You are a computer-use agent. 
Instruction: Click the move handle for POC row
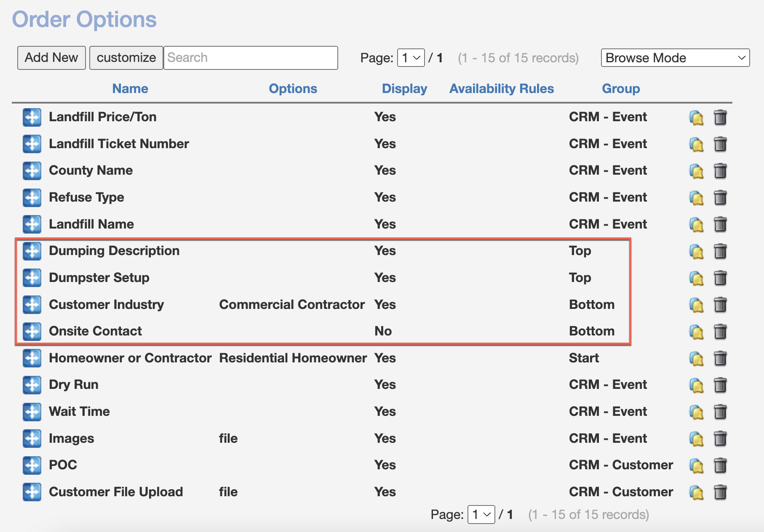coord(32,465)
